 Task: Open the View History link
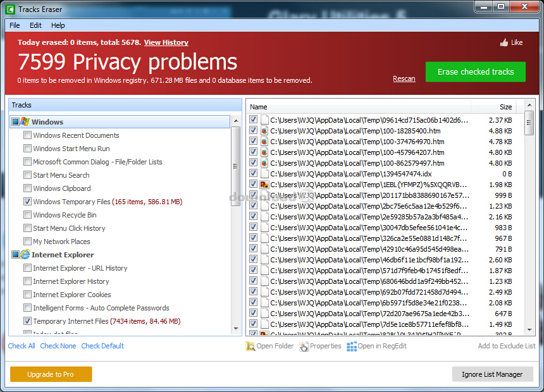[x=166, y=42]
